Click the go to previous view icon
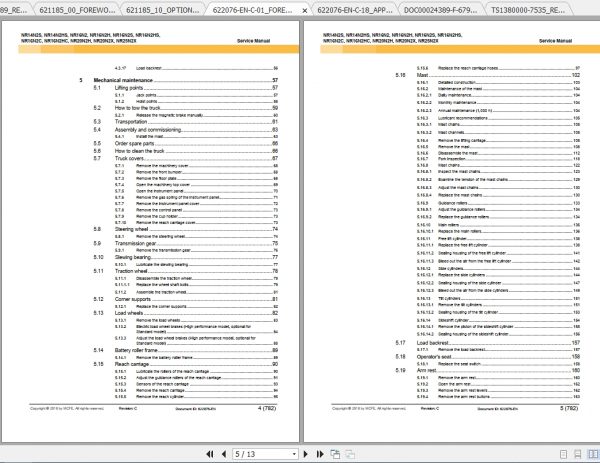Image resolution: width=600 pixels, height=463 pixels. [335, 454]
